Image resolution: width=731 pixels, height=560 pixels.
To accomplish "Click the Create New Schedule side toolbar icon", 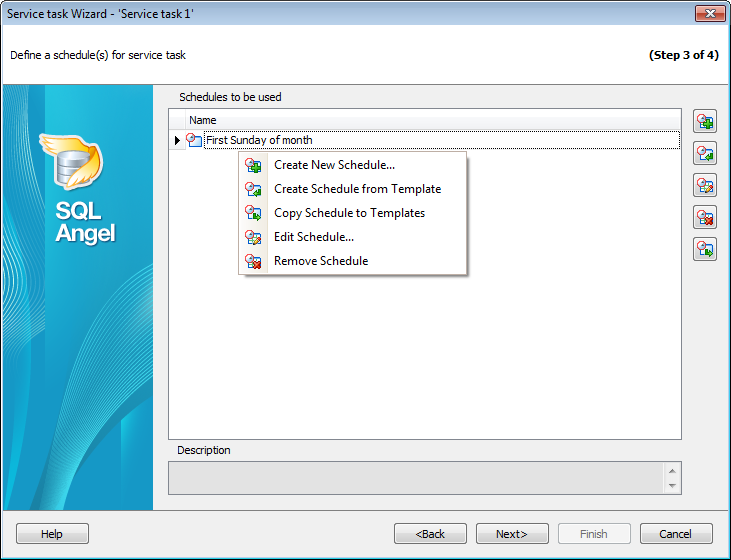I will pos(705,122).
